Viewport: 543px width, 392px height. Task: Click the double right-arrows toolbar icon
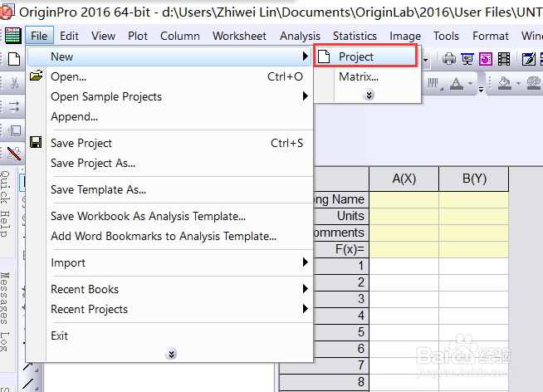pos(14,106)
